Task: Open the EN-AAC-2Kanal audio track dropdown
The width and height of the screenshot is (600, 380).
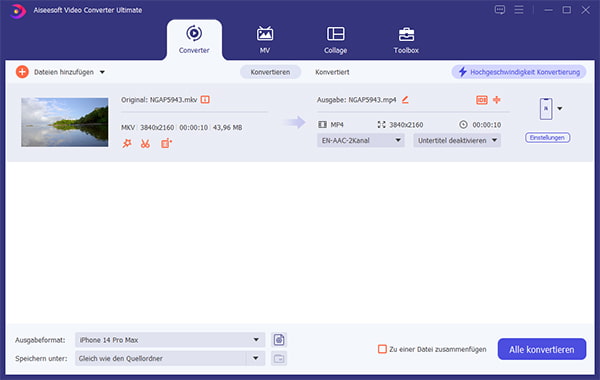Action: [x=360, y=140]
